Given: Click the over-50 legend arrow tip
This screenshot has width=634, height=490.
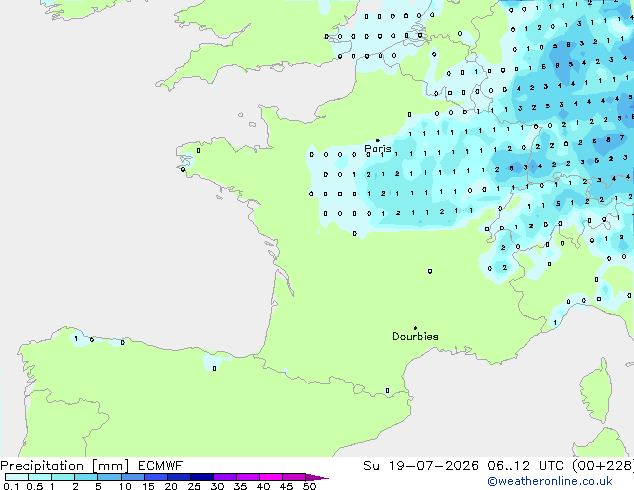Looking at the screenshot, I should click(317, 477).
